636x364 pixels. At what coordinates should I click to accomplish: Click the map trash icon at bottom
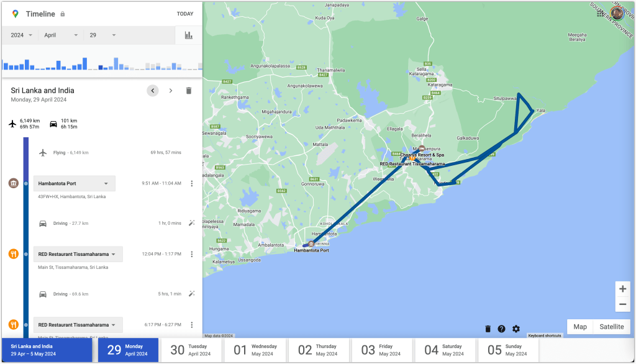pos(488,329)
